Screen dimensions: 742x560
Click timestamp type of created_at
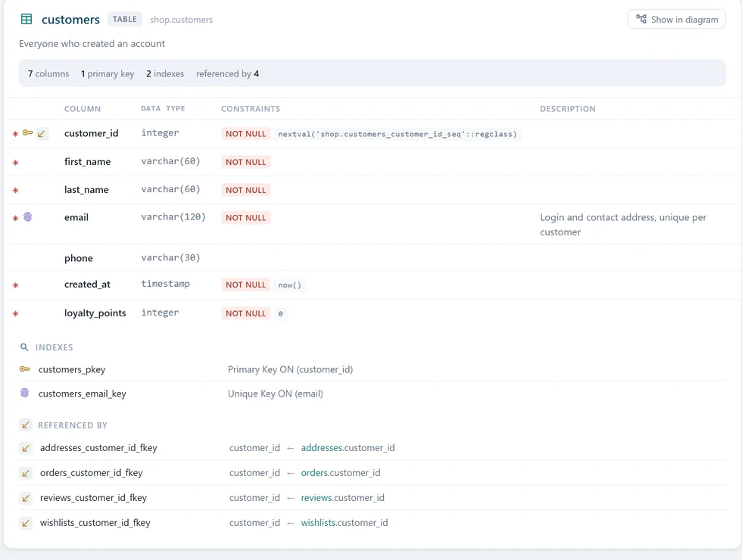pos(165,284)
